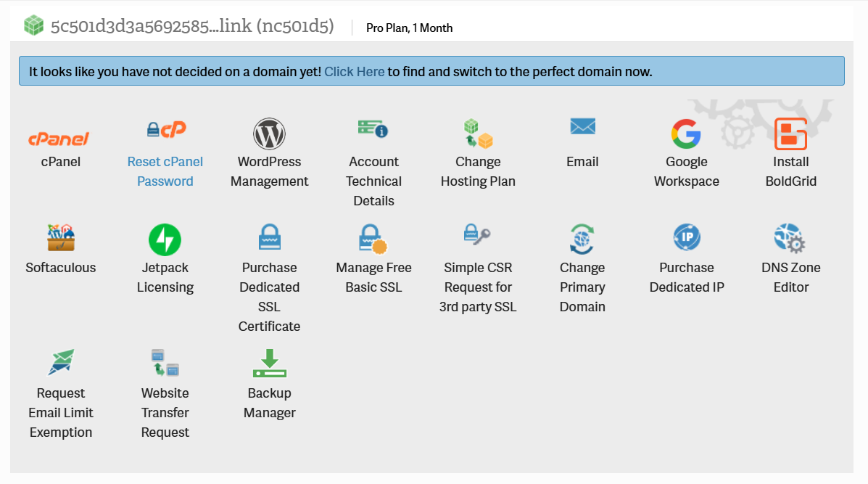Click the cPanel text label
Screen dimensions: 868x484
click(x=61, y=162)
